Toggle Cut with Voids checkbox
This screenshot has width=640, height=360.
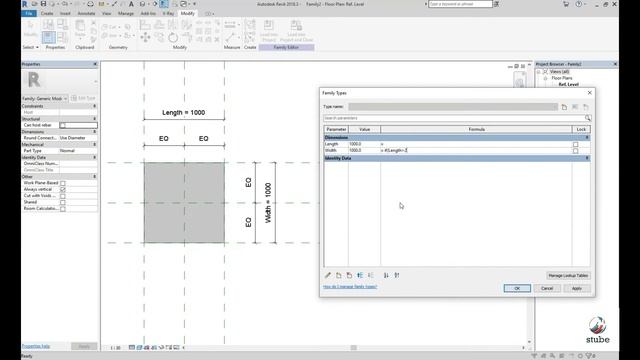(63, 196)
